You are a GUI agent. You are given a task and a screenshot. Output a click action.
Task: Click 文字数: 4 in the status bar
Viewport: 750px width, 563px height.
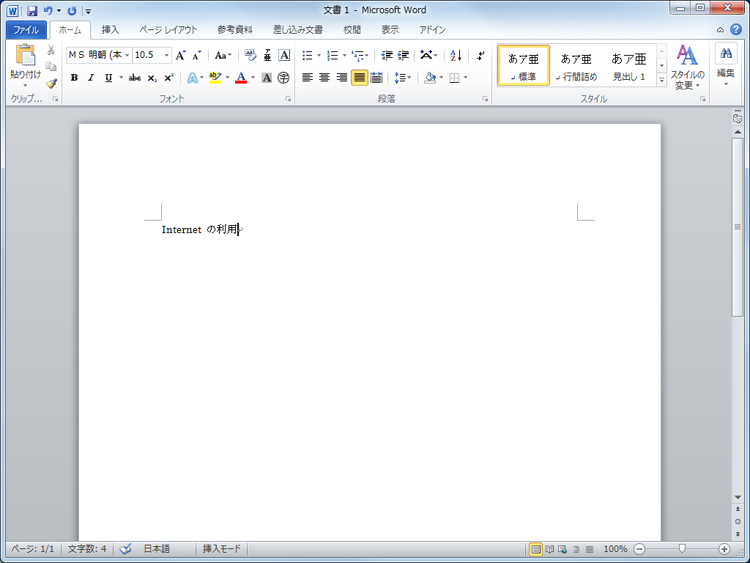pyautogui.click(x=87, y=549)
